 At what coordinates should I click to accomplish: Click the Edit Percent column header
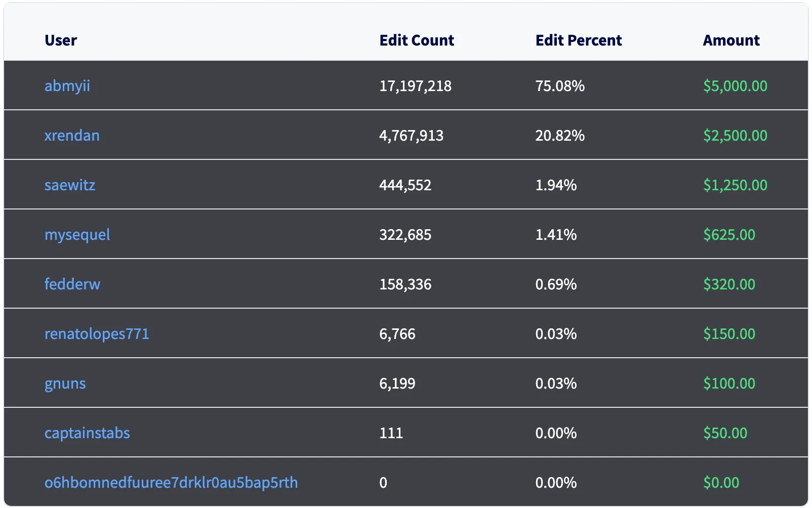point(579,40)
